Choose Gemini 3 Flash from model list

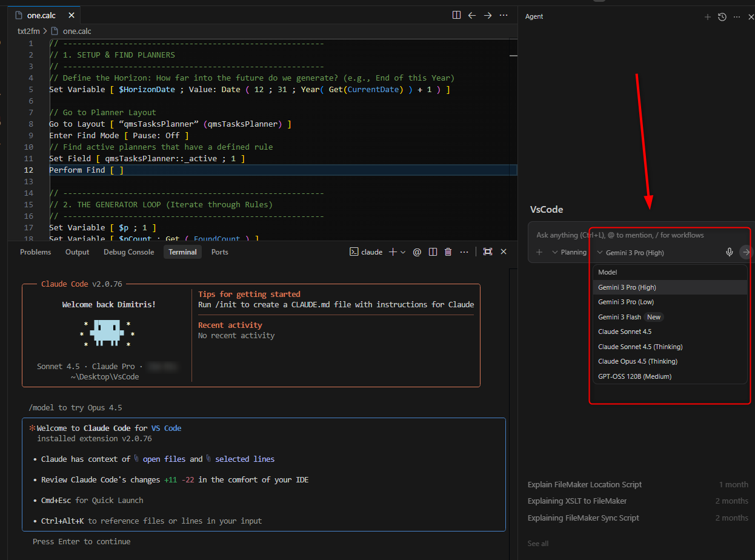point(619,317)
